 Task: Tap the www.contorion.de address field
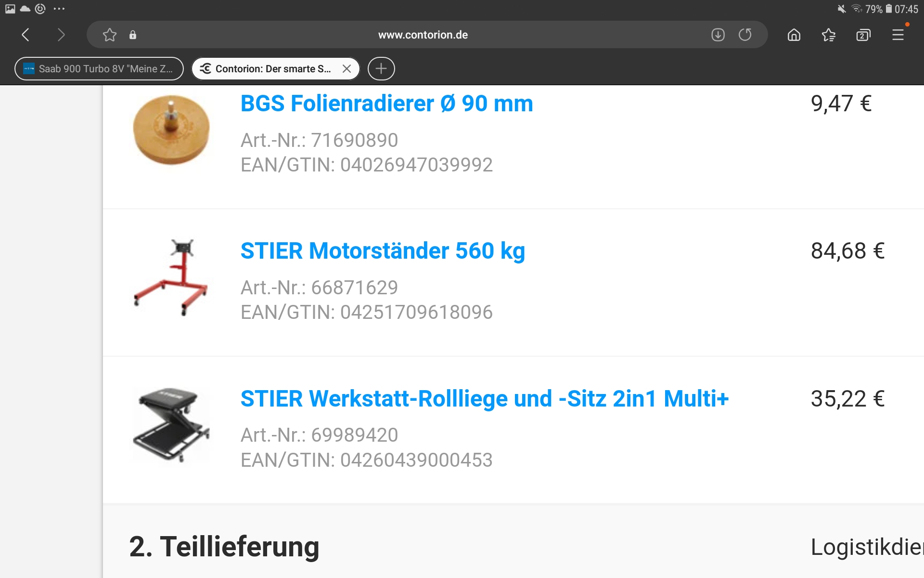[x=423, y=35]
